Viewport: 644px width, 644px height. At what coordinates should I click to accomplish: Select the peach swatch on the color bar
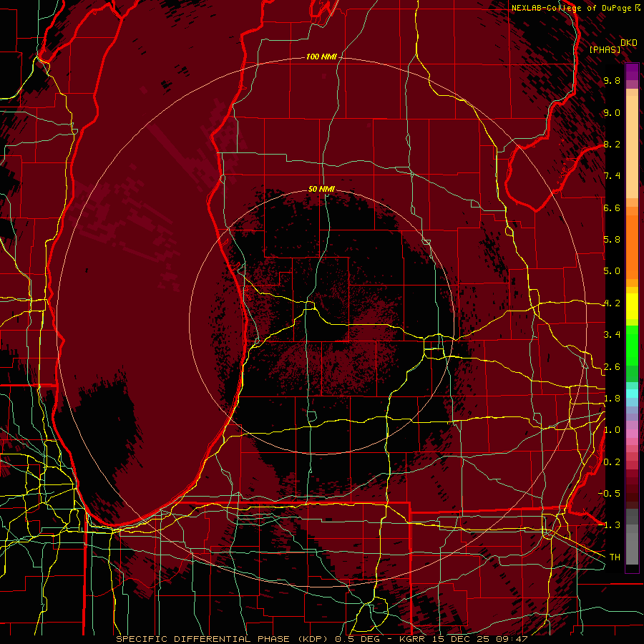pyautogui.click(x=632, y=147)
